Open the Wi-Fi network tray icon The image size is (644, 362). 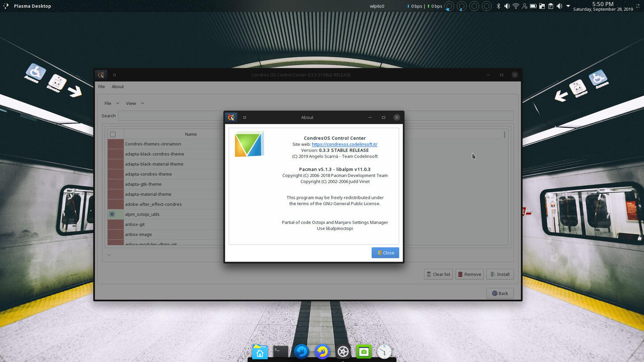(516, 6)
